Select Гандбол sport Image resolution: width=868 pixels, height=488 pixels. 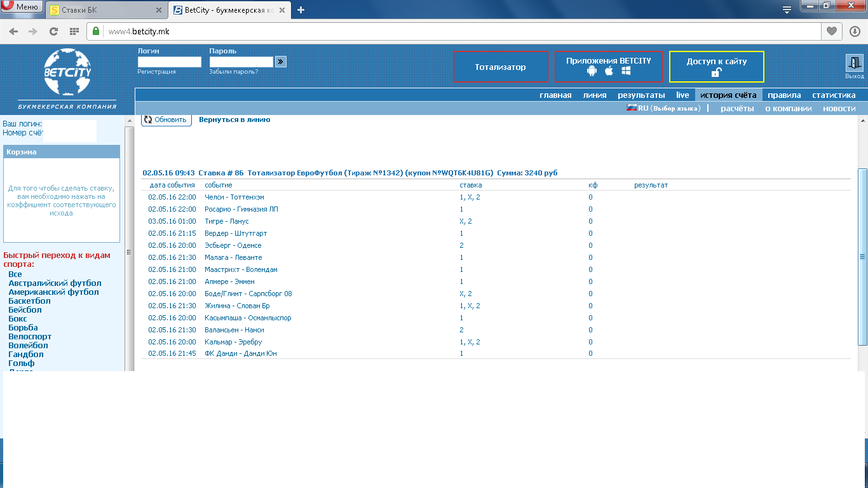(x=26, y=355)
